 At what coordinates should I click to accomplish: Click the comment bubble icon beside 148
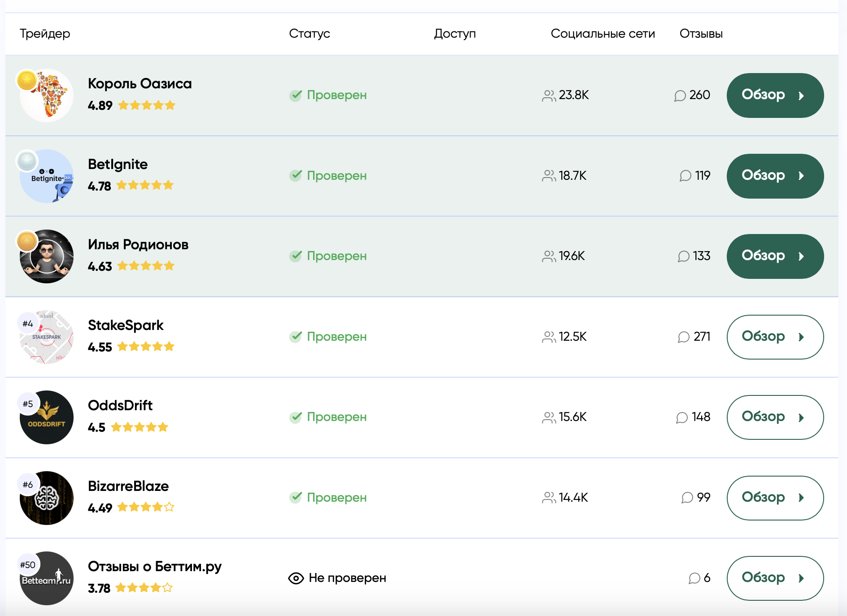[682, 417]
